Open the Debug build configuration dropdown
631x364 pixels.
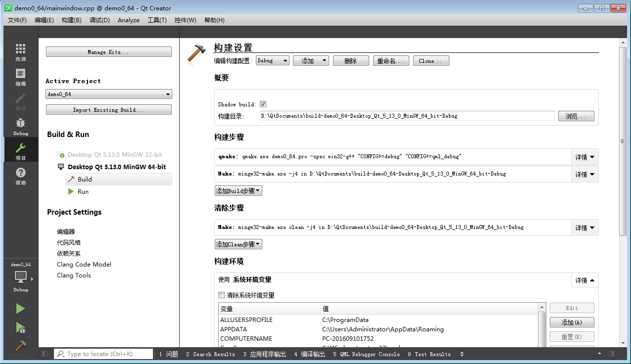272,60
